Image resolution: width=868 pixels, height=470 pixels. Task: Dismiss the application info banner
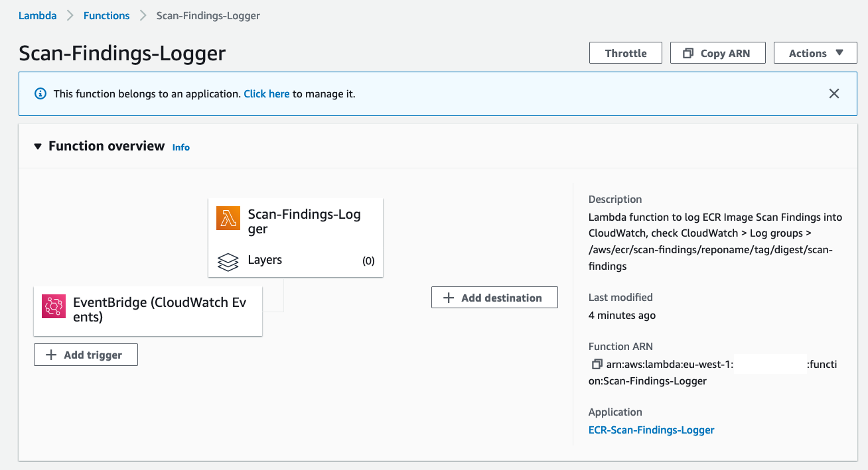(x=834, y=93)
